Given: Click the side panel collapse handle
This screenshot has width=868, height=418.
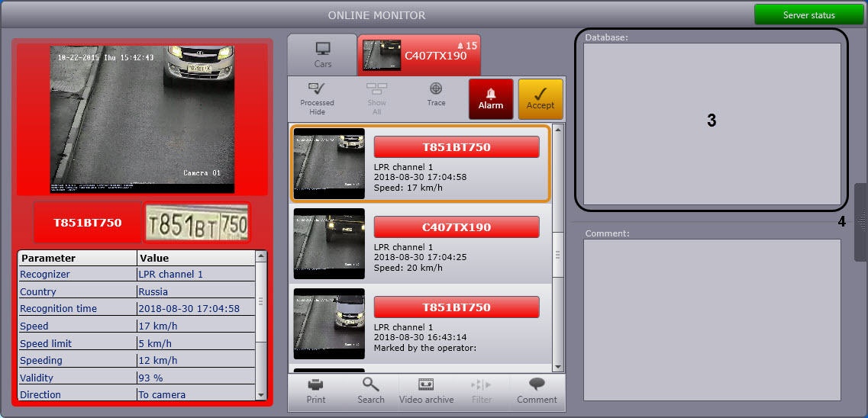Looking at the screenshot, I should [x=861, y=222].
